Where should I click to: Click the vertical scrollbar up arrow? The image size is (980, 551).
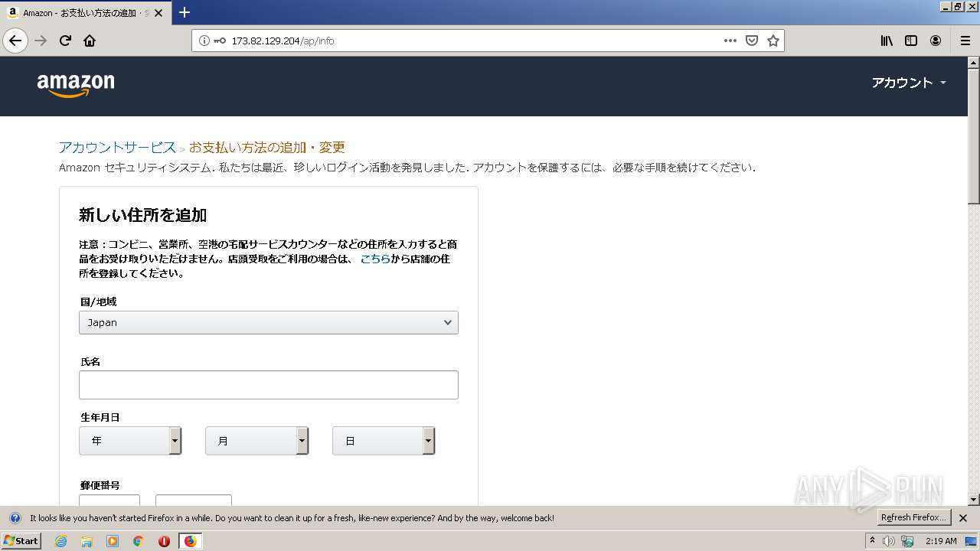tap(974, 62)
